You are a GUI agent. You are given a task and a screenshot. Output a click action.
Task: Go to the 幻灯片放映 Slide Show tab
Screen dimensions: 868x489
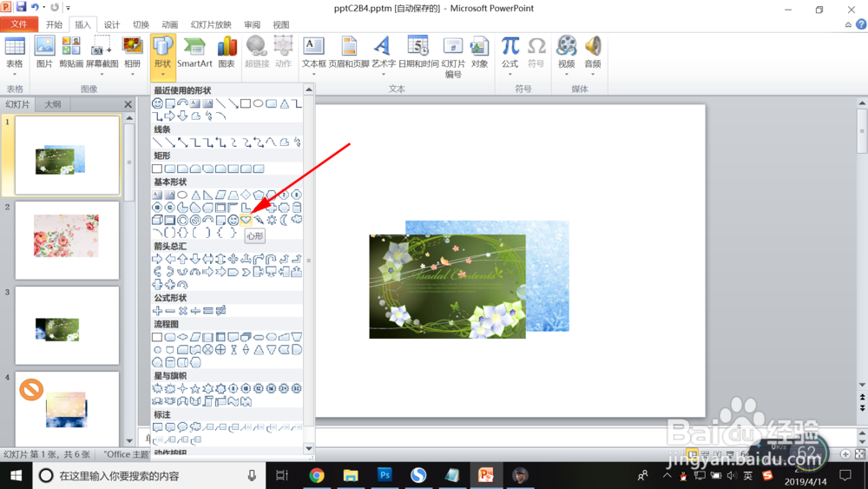(x=211, y=24)
